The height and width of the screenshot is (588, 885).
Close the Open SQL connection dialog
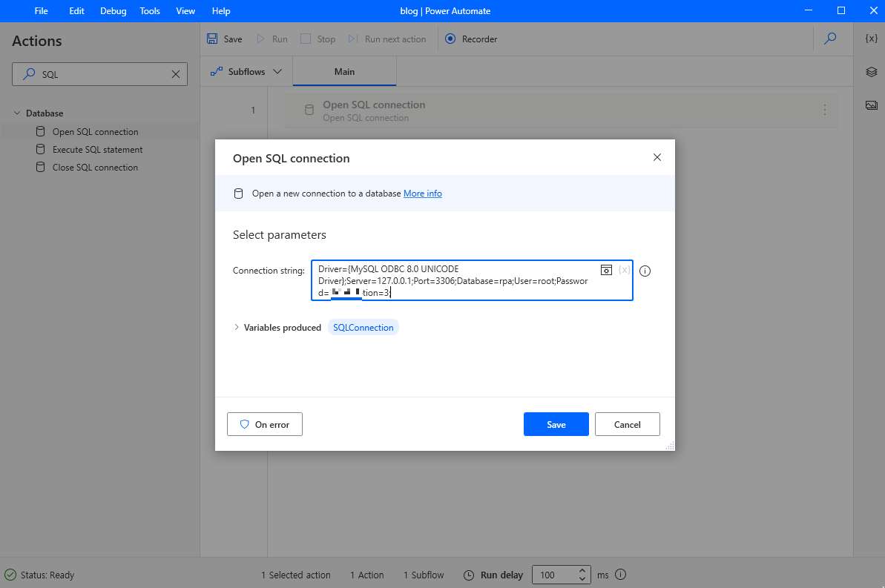click(x=657, y=157)
